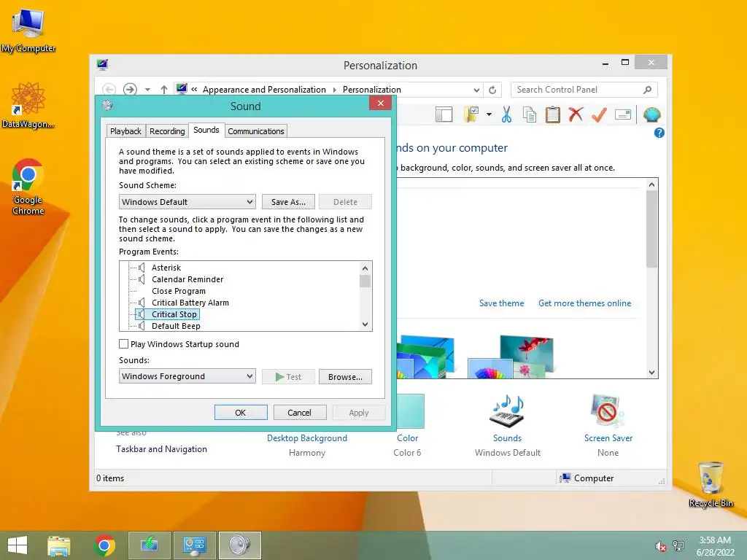Switch to the Communications tab
747x560 pixels.
coord(256,131)
